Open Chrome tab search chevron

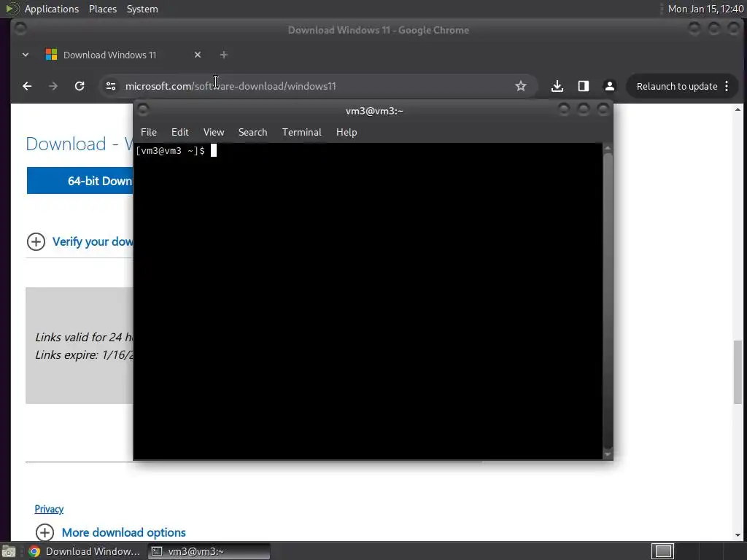(x=26, y=55)
